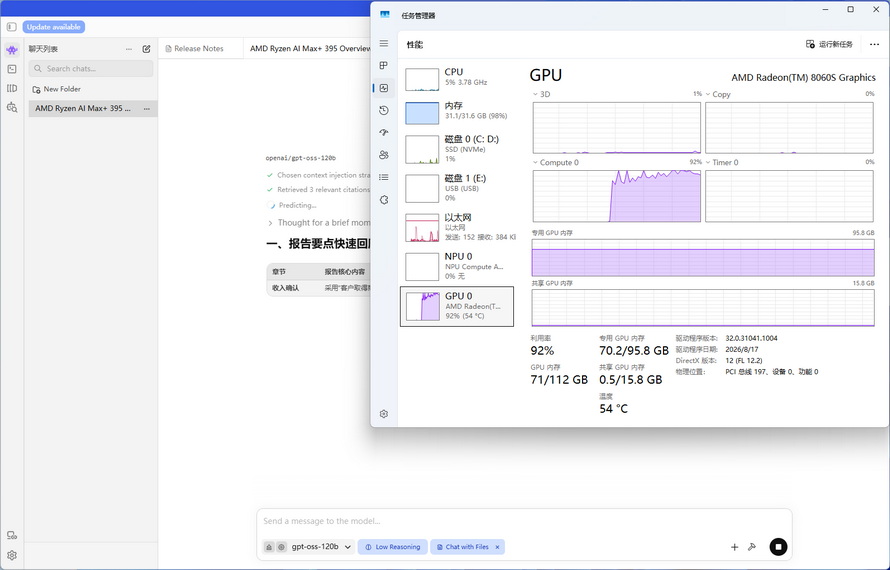This screenshot has width=890, height=570.
Task: Click the 71/112 GB GPU memory value
Action: pyautogui.click(x=559, y=380)
